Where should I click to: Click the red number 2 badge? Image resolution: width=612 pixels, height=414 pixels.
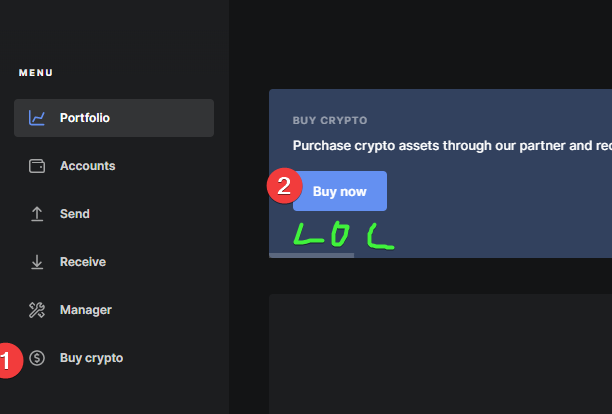point(285,186)
